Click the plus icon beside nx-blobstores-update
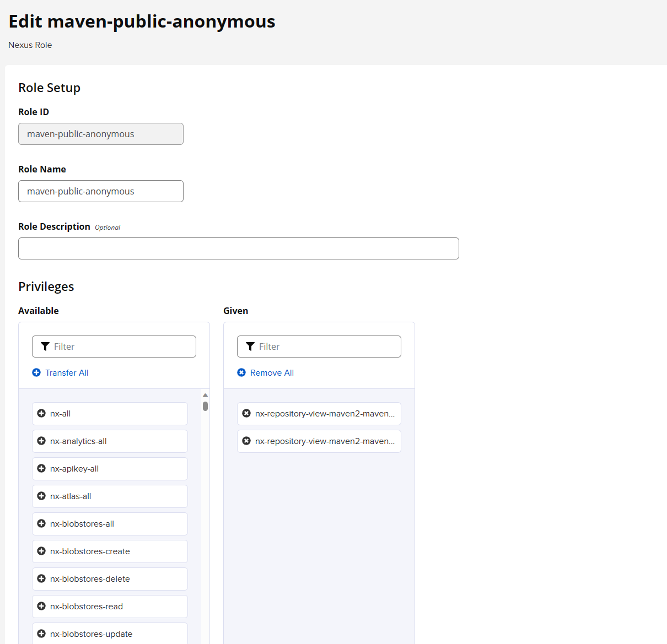 (41, 634)
